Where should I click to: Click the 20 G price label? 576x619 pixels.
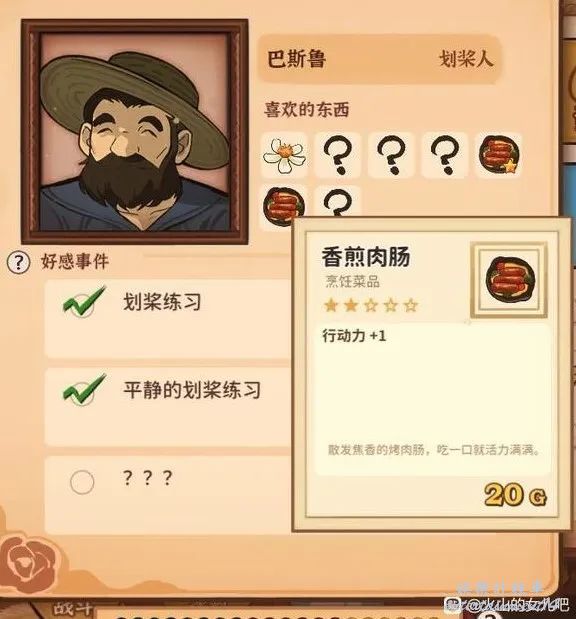coord(515,495)
